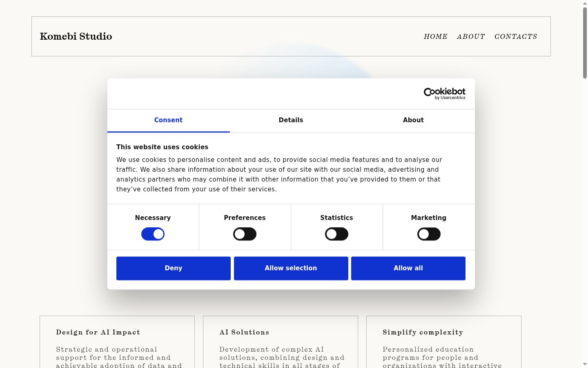Switch to the Consent tab

pyautogui.click(x=168, y=120)
